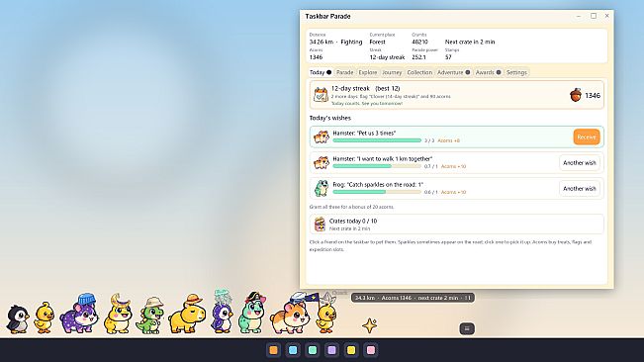
Task: Select the Adventure tab
Action: point(453,72)
